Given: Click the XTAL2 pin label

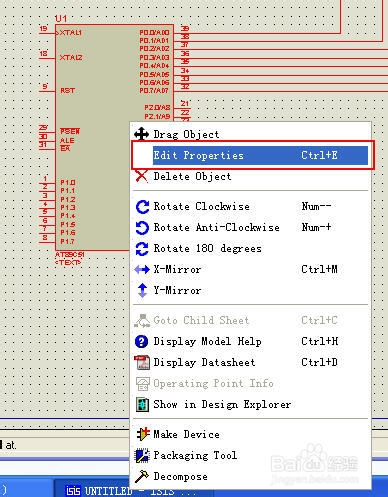Looking at the screenshot, I should pyautogui.click(x=71, y=58).
